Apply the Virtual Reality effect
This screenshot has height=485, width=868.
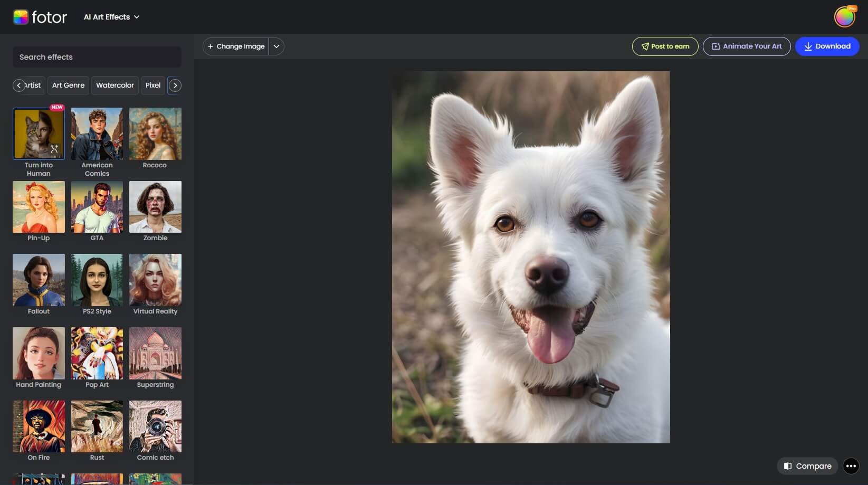coord(155,280)
